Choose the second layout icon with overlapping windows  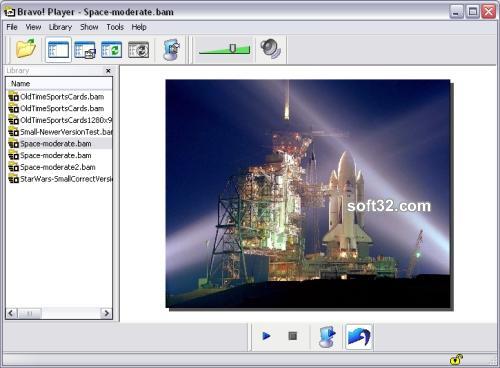[85, 50]
